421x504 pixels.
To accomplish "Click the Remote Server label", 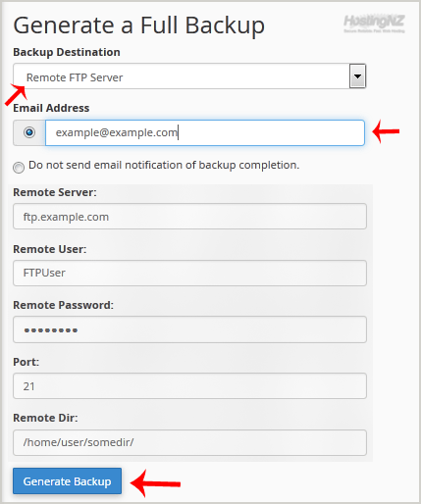I will click(x=55, y=192).
